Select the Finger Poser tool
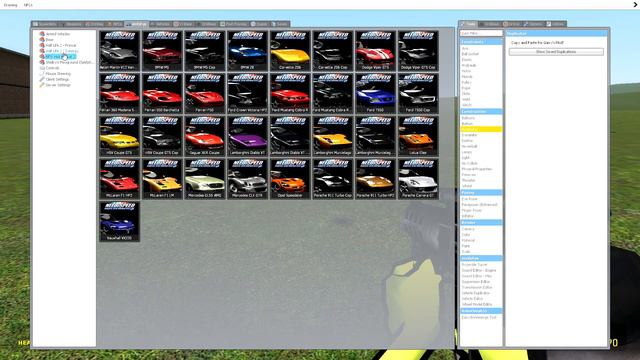The width and height of the screenshot is (640, 360). [471, 210]
